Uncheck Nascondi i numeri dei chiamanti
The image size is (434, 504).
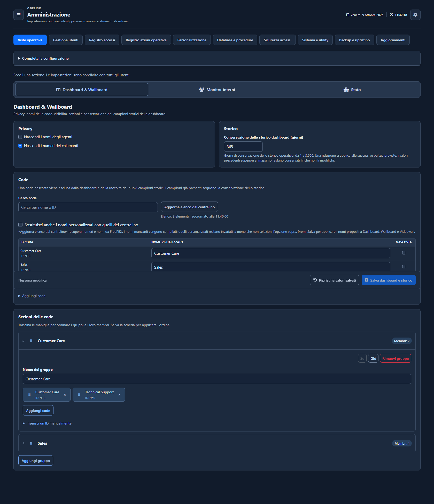(x=20, y=146)
